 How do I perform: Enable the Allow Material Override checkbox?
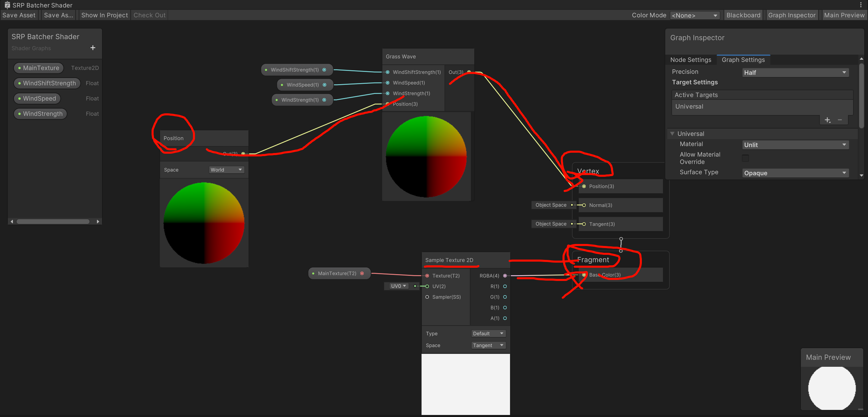click(745, 158)
